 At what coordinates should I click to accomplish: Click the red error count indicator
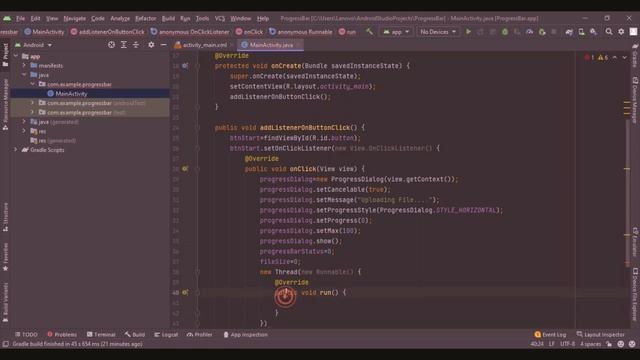point(589,58)
